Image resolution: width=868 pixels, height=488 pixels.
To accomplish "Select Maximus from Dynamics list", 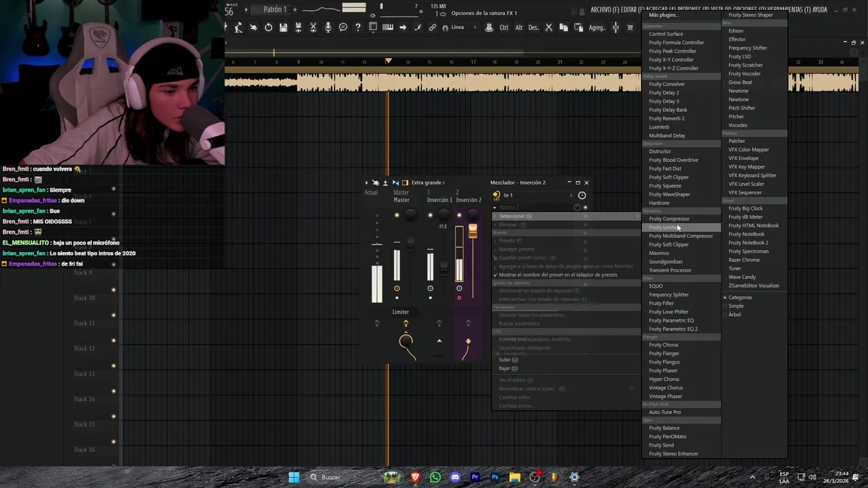I will coord(658,253).
